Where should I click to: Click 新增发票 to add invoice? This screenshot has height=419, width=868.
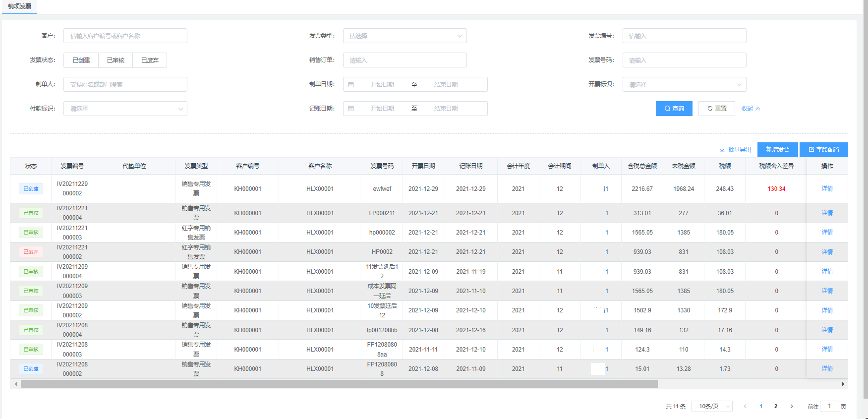click(777, 150)
